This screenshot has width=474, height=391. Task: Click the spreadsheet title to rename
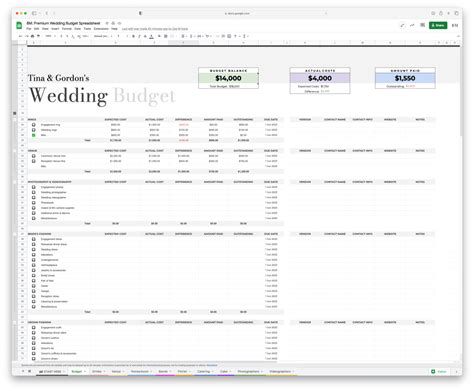click(63, 23)
